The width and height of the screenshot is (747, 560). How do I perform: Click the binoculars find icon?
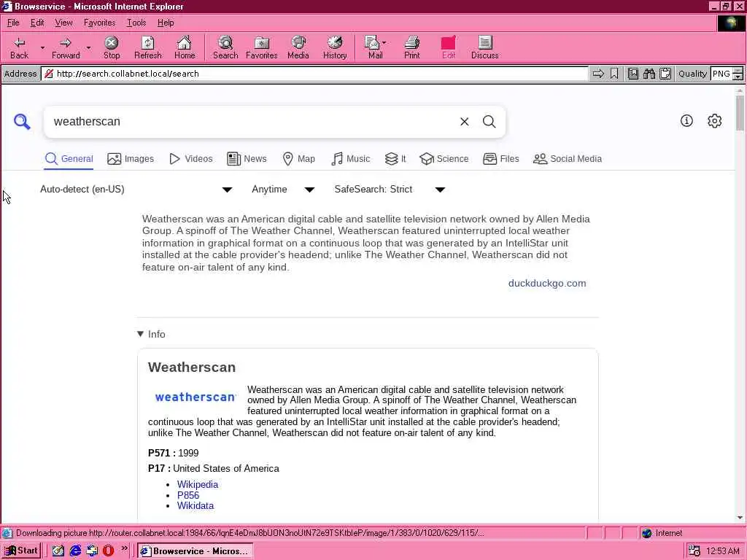click(649, 74)
